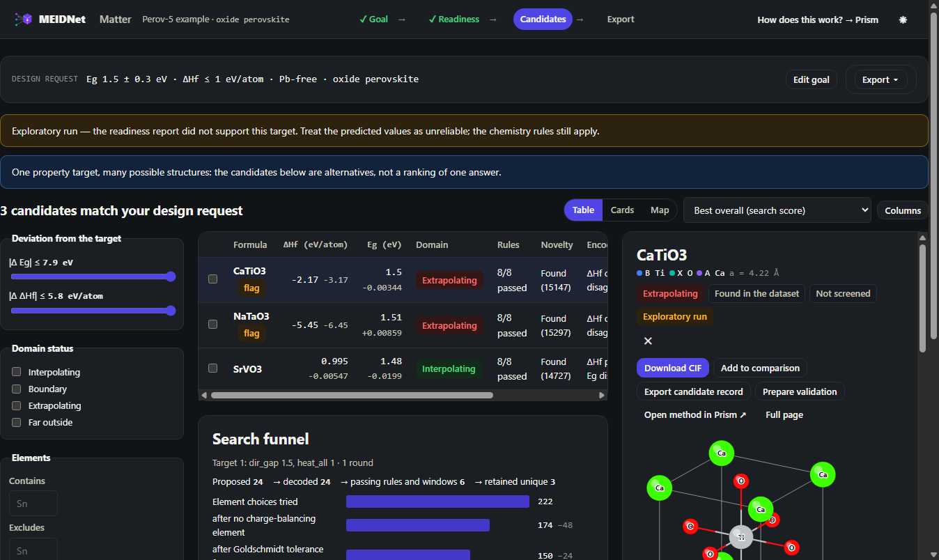Enable the Interpolating domain filter
The height and width of the screenshot is (560, 939).
pos(17,372)
